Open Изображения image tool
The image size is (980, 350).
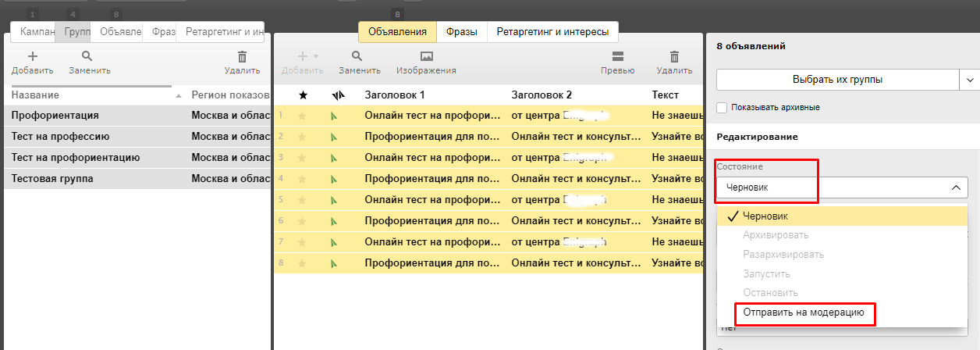[x=426, y=57]
